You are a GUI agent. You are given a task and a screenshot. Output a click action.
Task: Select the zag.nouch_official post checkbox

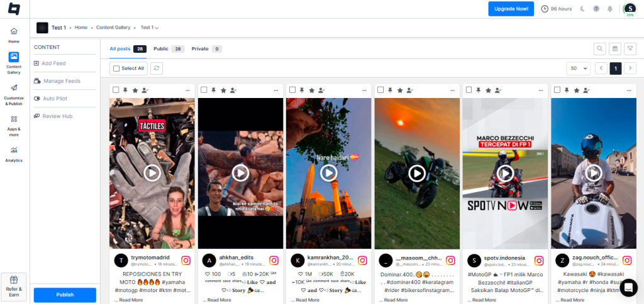(x=557, y=90)
